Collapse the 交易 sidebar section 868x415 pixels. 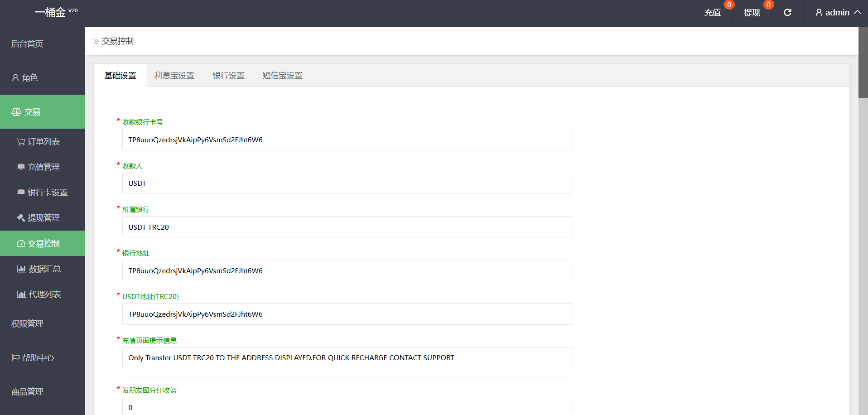[43, 112]
